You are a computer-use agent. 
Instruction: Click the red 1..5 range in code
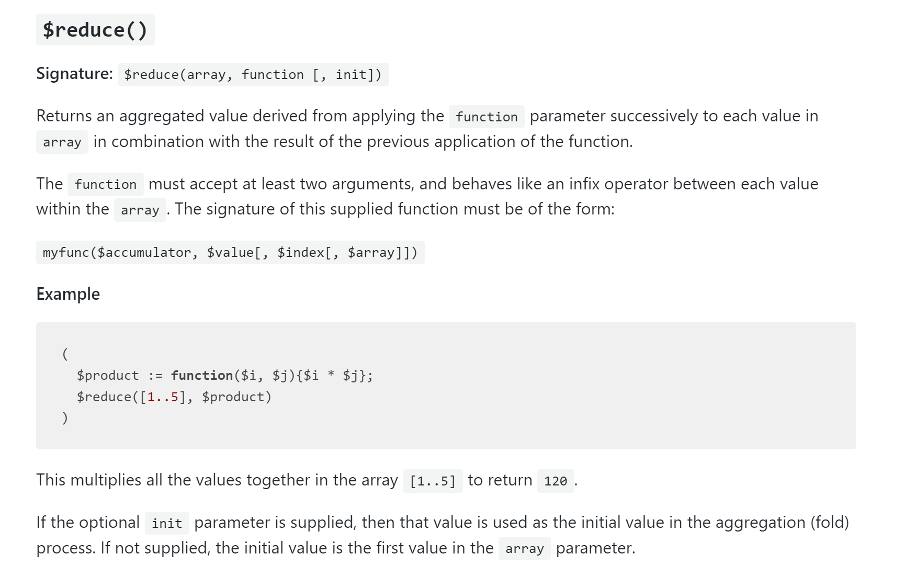point(163,397)
